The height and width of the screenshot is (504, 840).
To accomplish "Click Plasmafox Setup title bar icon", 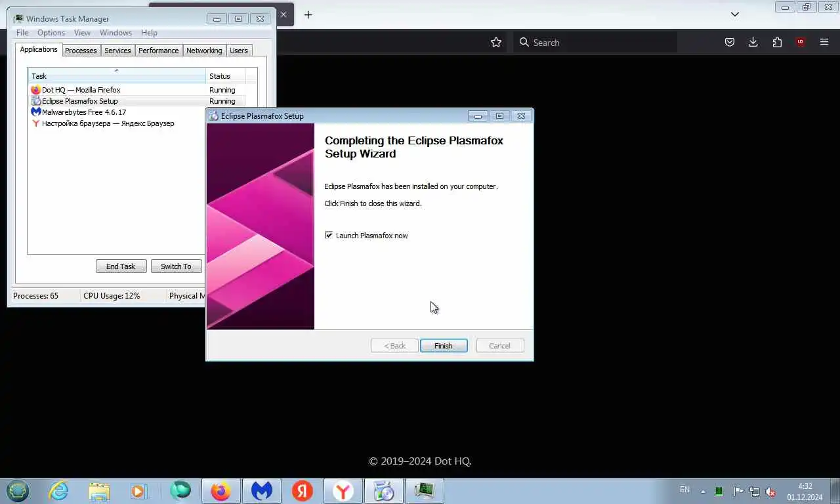I will point(214,116).
